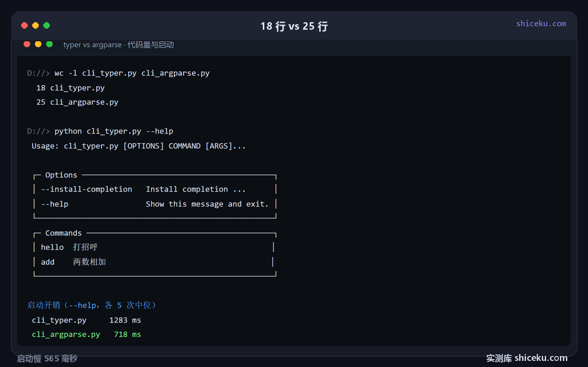Click the "wc -l cli_typer.py cli_argparse.py" command
The height and width of the screenshot is (367, 588).
point(132,73)
